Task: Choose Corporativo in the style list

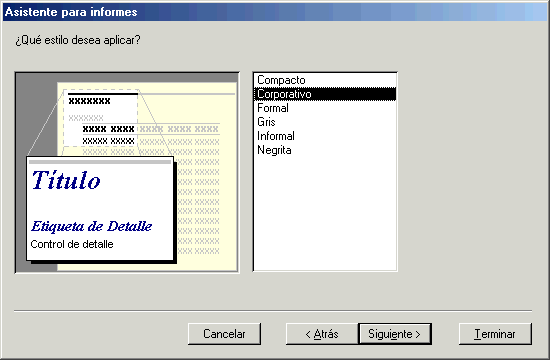Action: 325,94
